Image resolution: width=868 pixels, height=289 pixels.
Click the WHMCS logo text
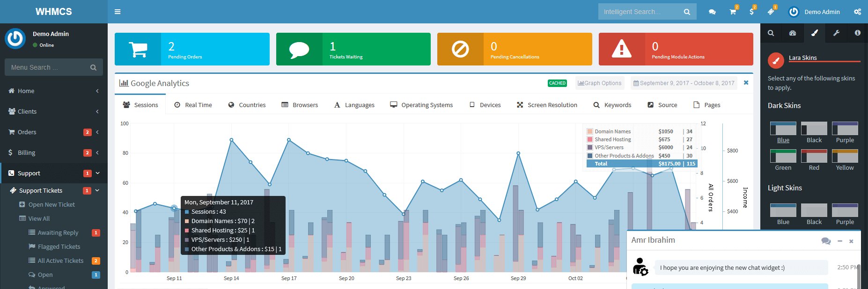[x=54, y=12]
